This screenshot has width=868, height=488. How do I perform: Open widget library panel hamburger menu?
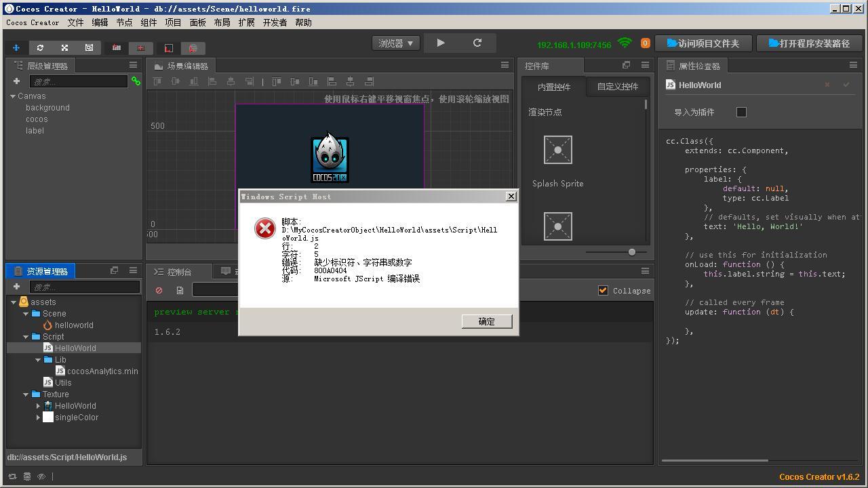point(645,65)
